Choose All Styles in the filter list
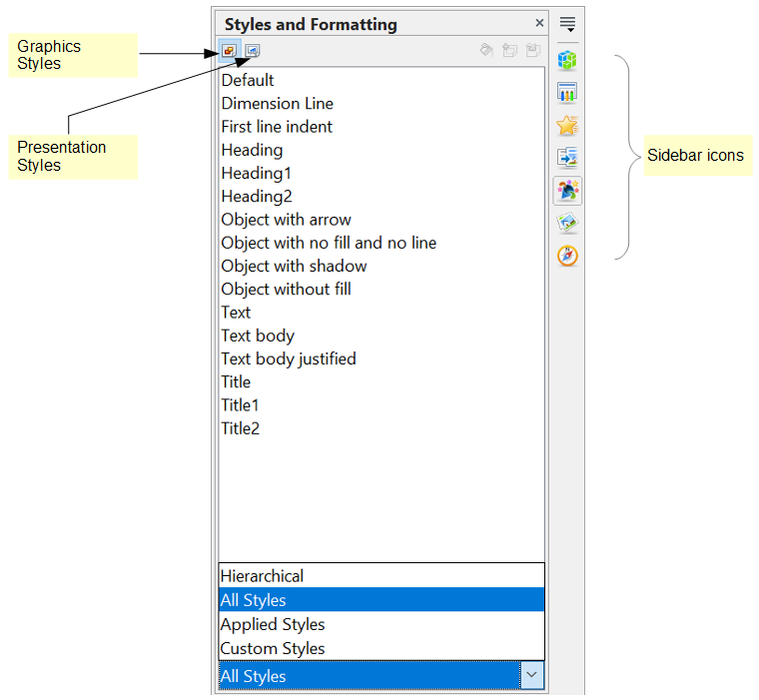Screen dimensions: 759x700 (x=381, y=600)
